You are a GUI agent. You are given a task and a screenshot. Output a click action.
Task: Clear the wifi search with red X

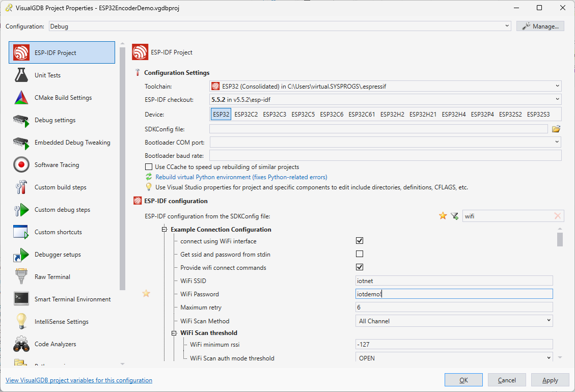point(557,216)
